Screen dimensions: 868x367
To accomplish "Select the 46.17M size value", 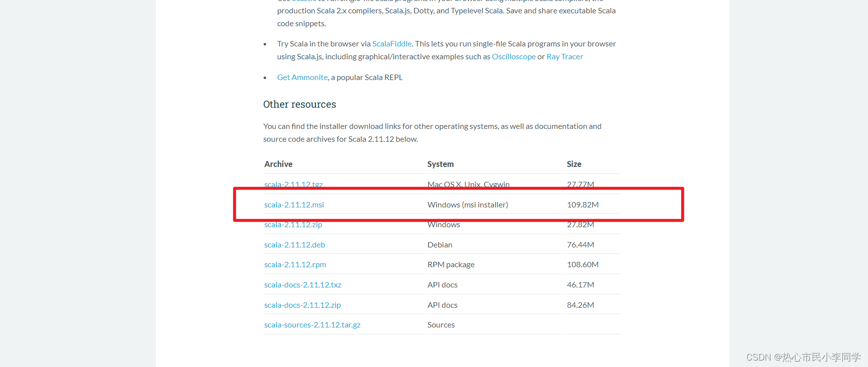I will point(580,285).
